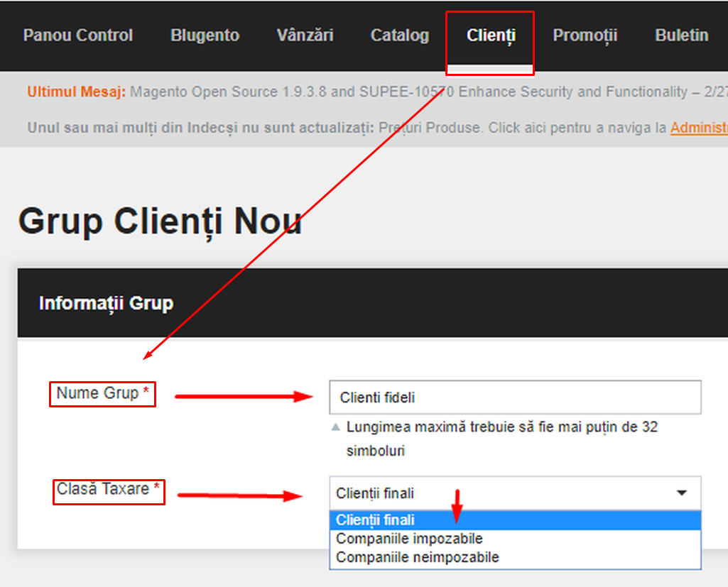Choose Clienții finali from the list
Viewport: 728px width, 587px height.
click(515, 520)
